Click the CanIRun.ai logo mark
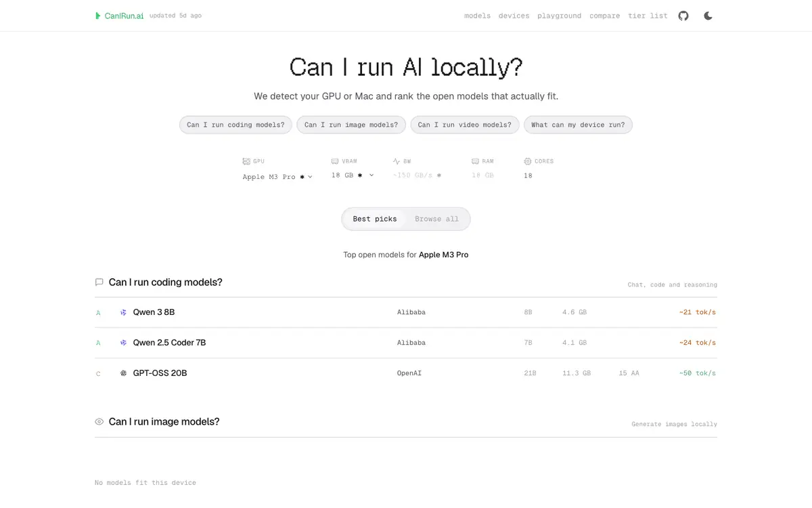Screen dimensions: 812x508 98,16
